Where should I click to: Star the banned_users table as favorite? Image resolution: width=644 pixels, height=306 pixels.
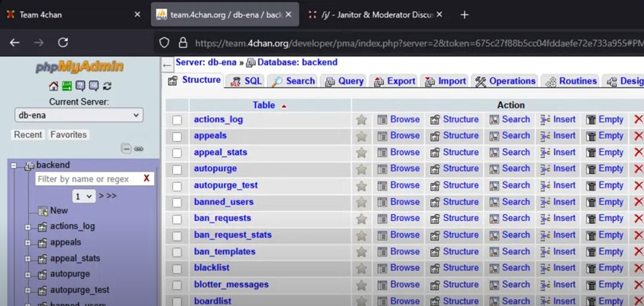pos(361,202)
